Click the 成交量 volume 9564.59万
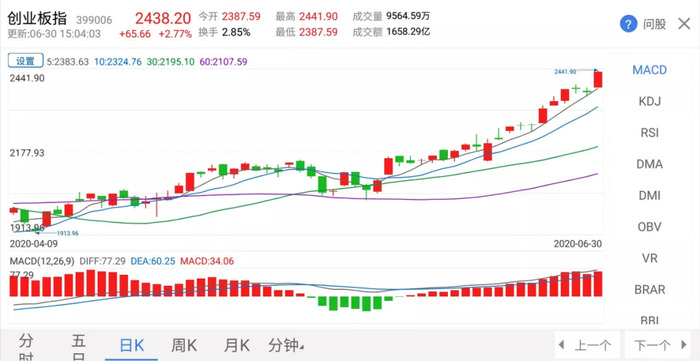This screenshot has width=700, height=361. click(408, 17)
